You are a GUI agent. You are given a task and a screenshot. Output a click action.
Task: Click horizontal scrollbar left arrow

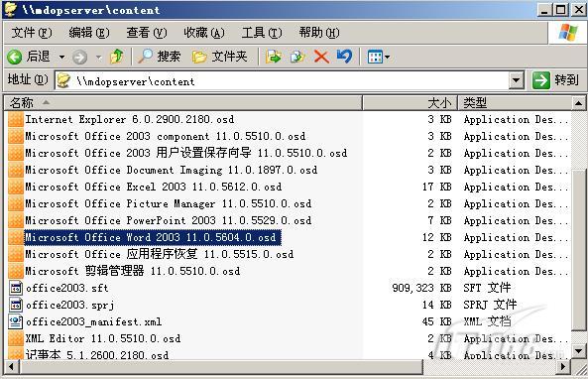pos(11,366)
